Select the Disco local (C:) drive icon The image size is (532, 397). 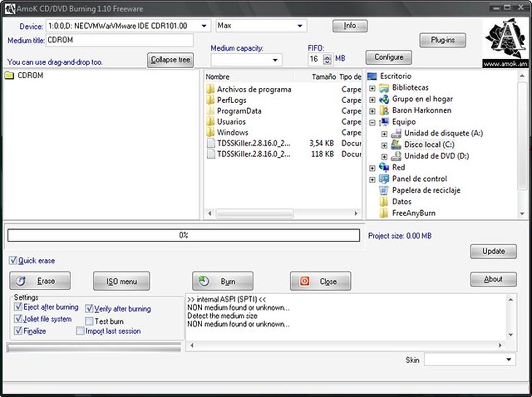tap(396, 145)
